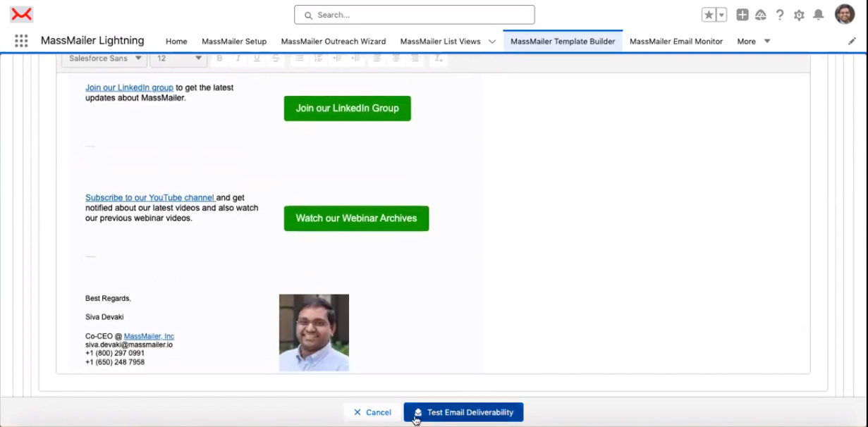The image size is (868, 427).
Task: Toggle bold formatting in editor toolbar
Action: pos(219,58)
